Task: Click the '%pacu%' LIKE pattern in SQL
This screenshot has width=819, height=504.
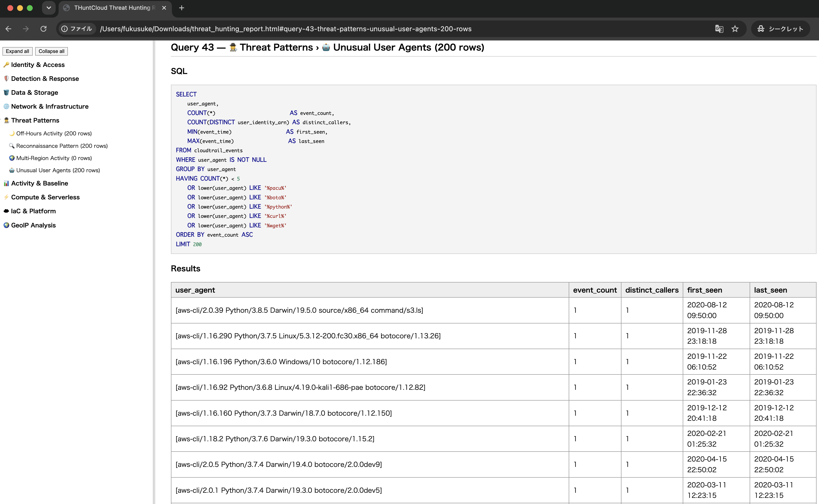Action: tap(275, 188)
